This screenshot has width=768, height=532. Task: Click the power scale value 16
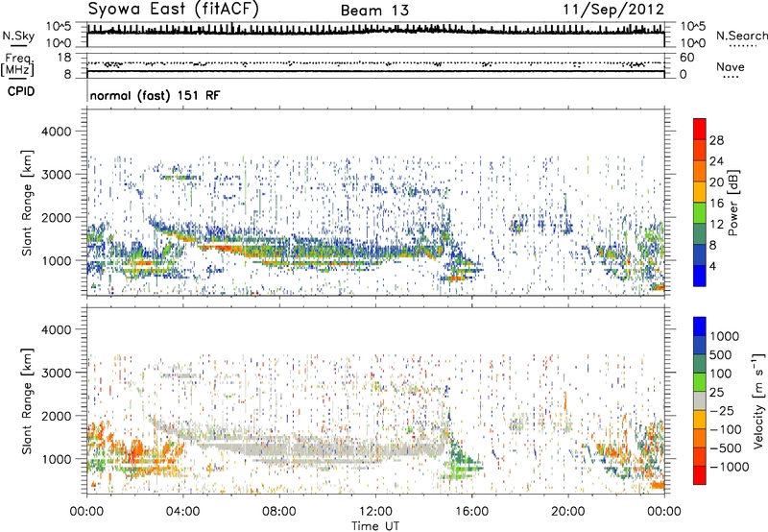pos(716,204)
